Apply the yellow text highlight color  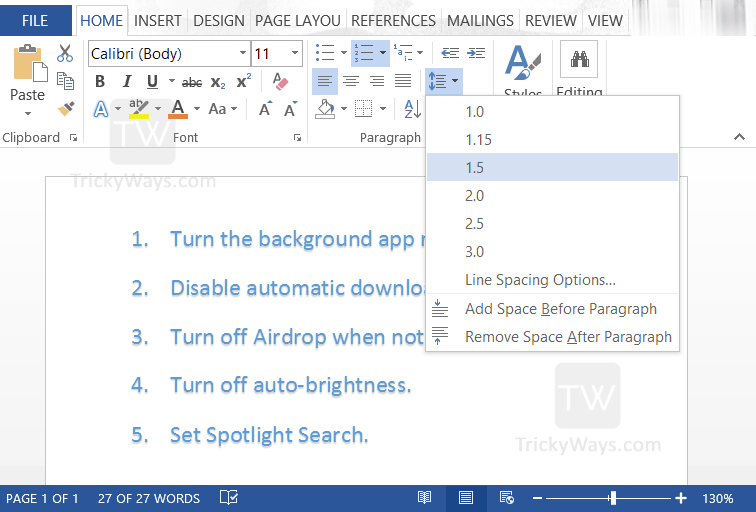(x=139, y=109)
